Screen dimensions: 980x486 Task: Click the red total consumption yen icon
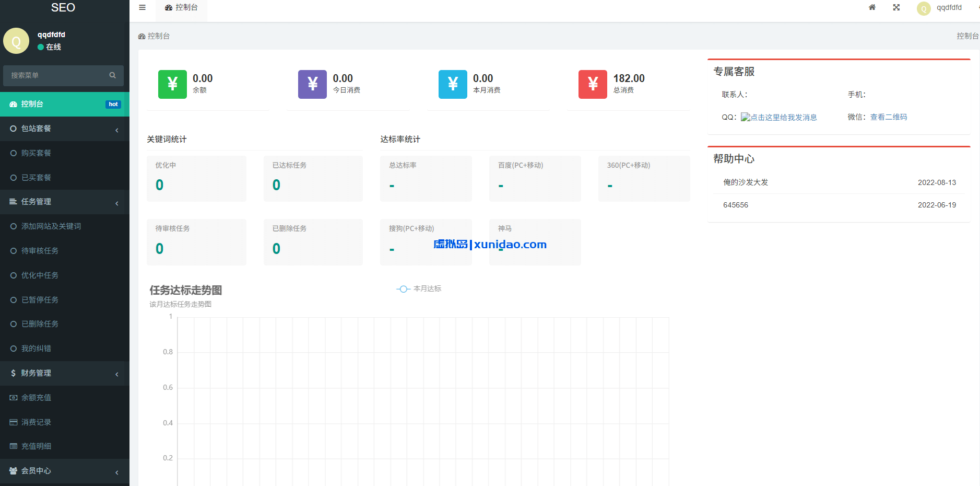click(x=593, y=84)
